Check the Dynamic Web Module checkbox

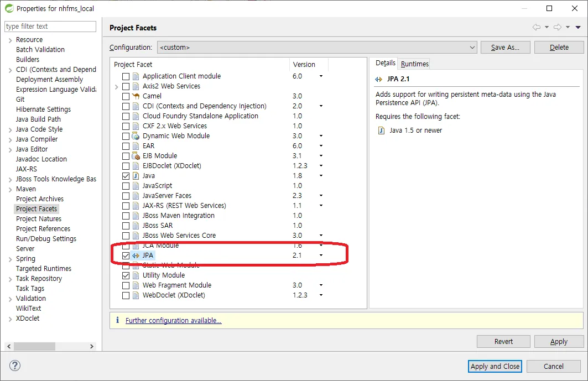pyautogui.click(x=126, y=136)
